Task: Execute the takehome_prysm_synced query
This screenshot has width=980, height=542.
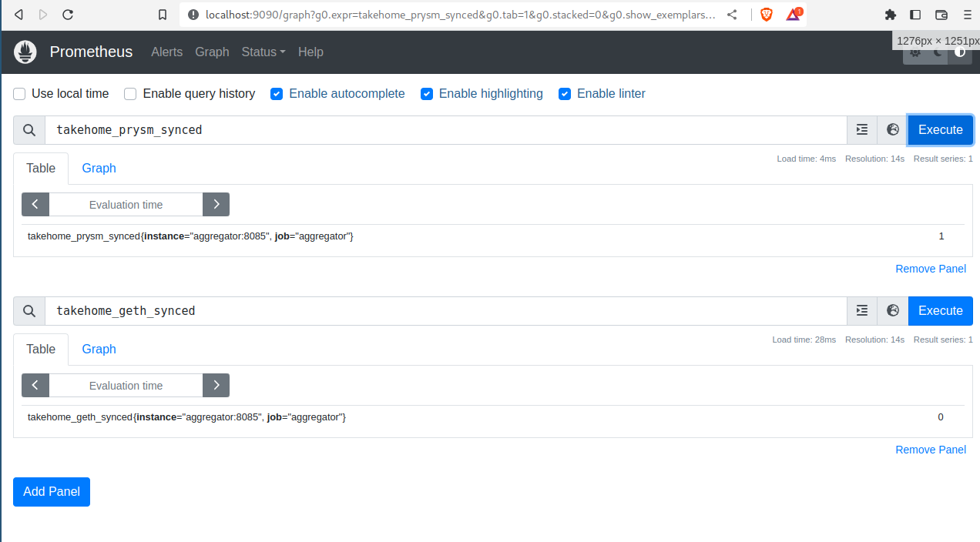Action: pyautogui.click(x=941, y=130)
